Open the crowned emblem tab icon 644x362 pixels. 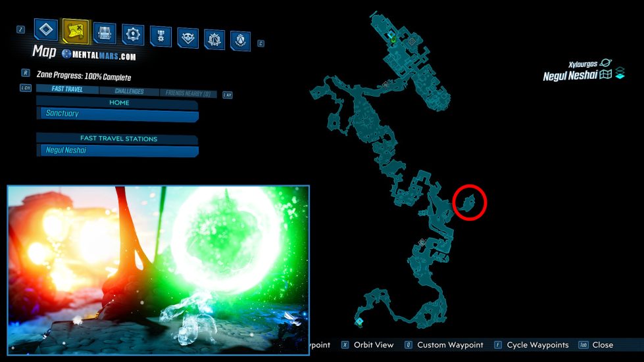coord(214,39)
